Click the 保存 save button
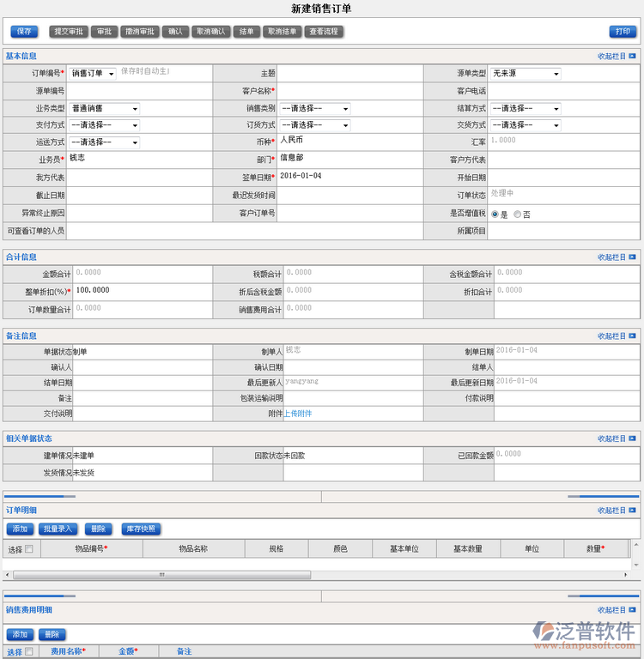The image size is (644, 659). (x=24, y=32)
